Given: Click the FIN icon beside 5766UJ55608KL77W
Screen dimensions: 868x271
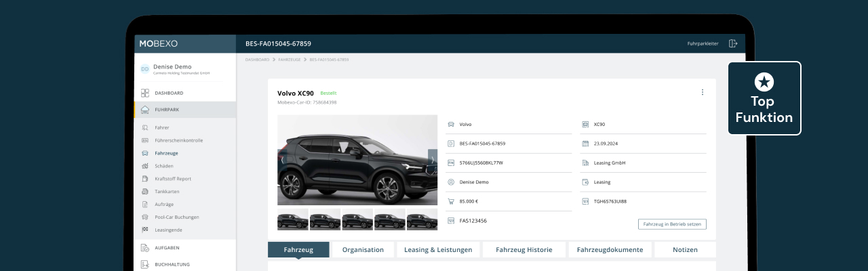Looking at the screenshot, I should 451,163.
